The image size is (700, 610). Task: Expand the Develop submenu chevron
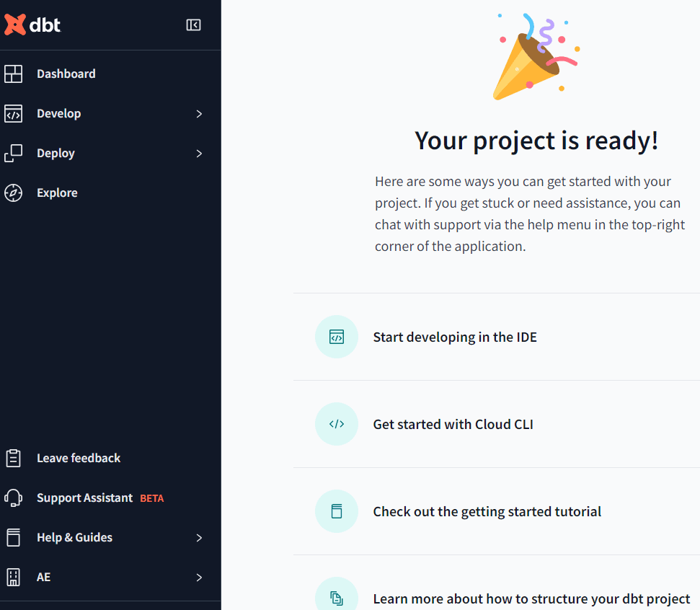[199, 114]
